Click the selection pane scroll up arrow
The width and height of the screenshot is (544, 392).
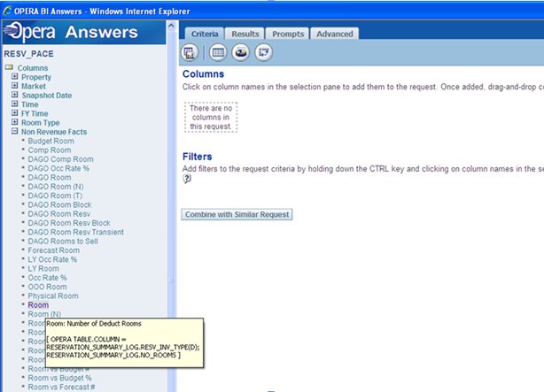click(171, 26)
